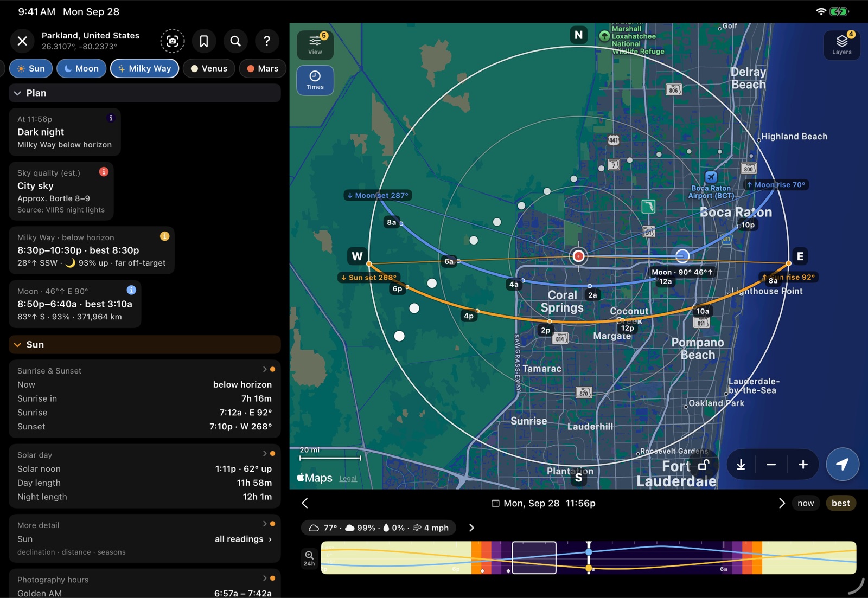Viewport: 868px width, 598px height.
Task: Expand the weather details chevron
Action: [x=471, y=528]
